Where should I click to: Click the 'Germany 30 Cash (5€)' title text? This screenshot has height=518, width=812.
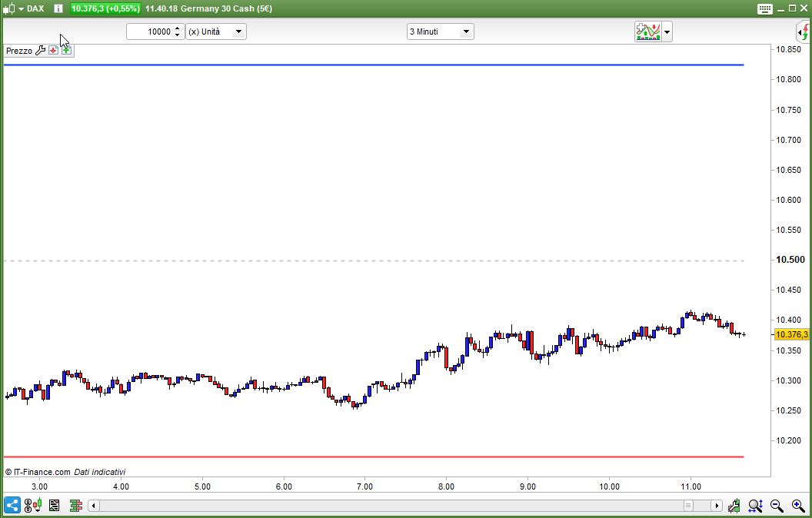(x=226, y=8)
